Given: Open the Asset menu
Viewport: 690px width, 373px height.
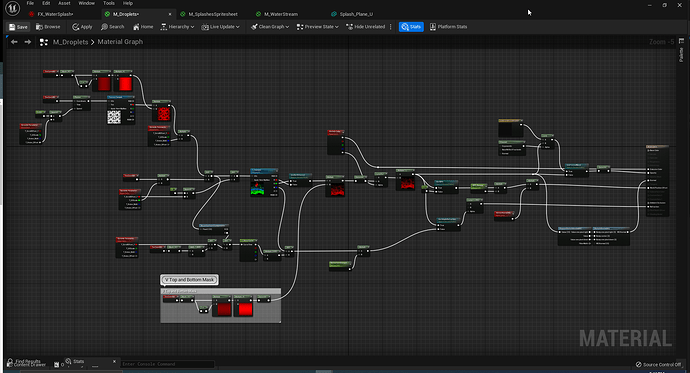Looking at the screenshot, I should coord(64,3).
